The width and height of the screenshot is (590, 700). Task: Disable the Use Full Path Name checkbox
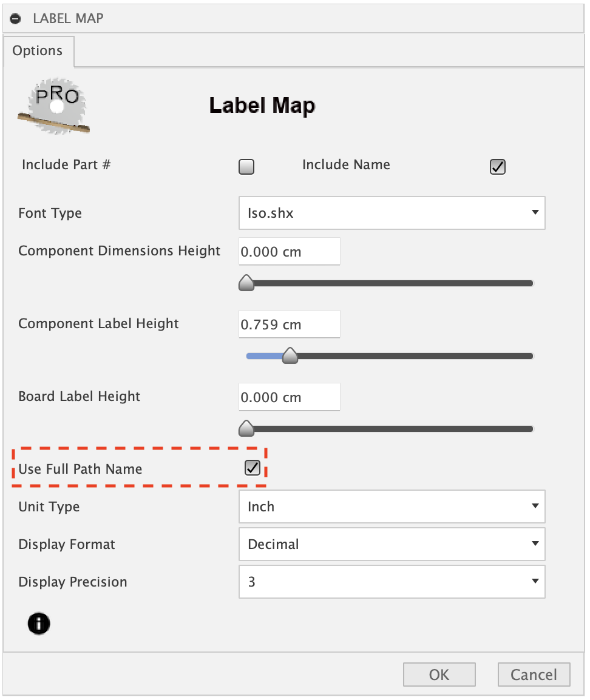tap(252, 468)
